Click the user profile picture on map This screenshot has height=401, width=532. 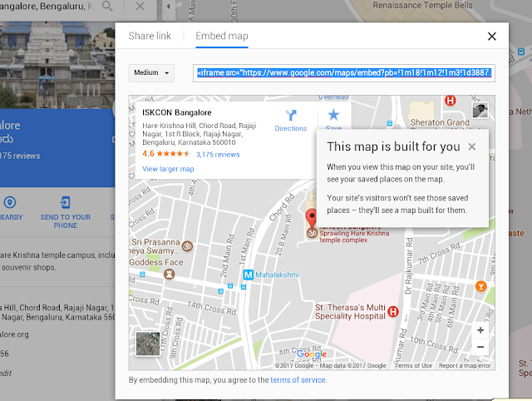click(x=480, y=110)
